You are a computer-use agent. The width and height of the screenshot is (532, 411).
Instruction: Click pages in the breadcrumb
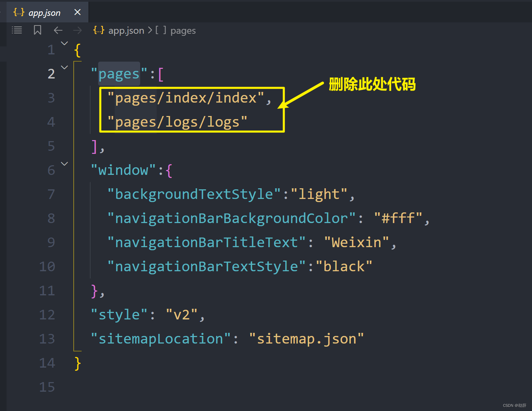coord(183,31)
